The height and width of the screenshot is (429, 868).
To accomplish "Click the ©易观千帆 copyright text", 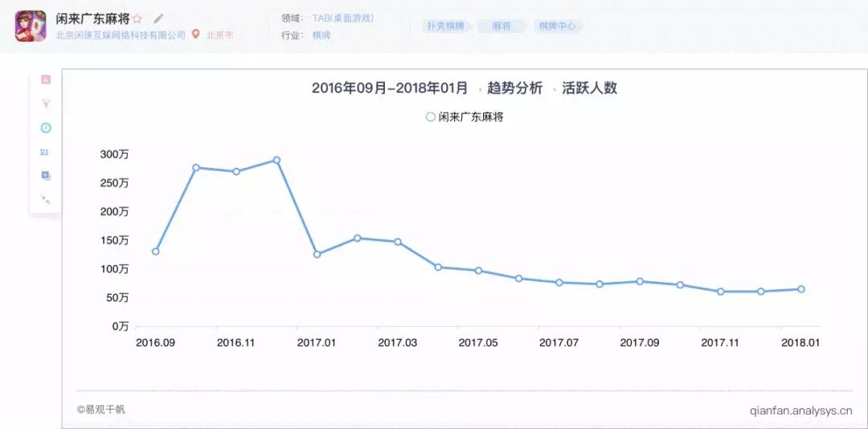I will click(x=101, y=411).
